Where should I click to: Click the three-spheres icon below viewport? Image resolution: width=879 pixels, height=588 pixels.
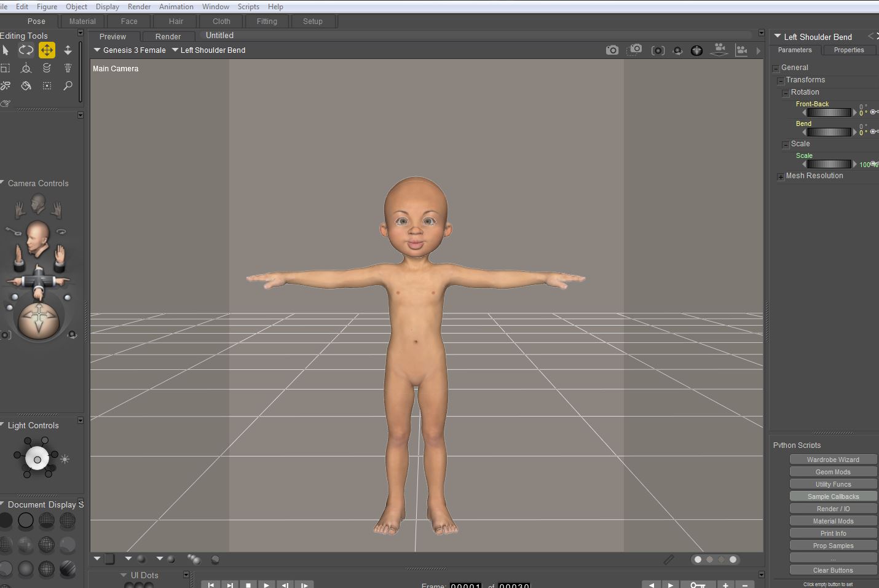pyautogui.click(x=194, y=559)
